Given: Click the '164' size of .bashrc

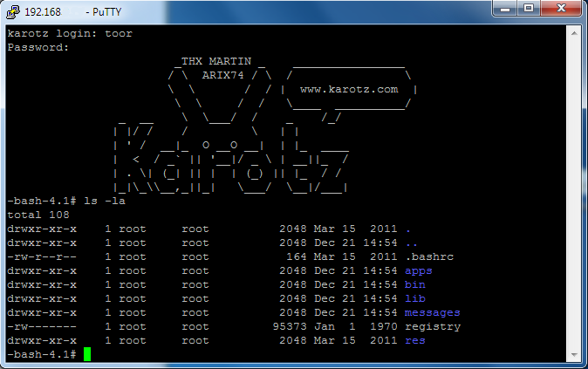Looking at the screenshot, I should (x=297, y=256).
